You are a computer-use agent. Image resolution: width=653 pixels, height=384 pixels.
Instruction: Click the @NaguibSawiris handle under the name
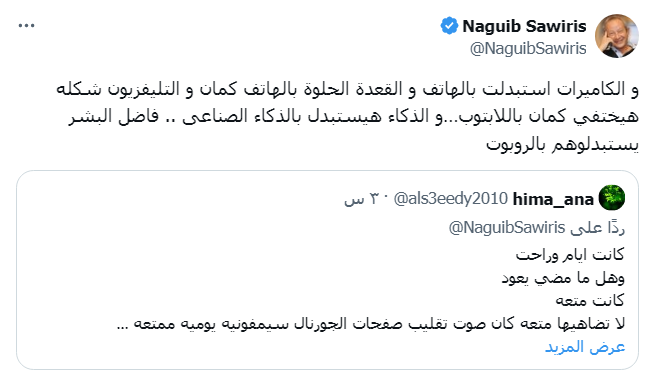(528, 49)
